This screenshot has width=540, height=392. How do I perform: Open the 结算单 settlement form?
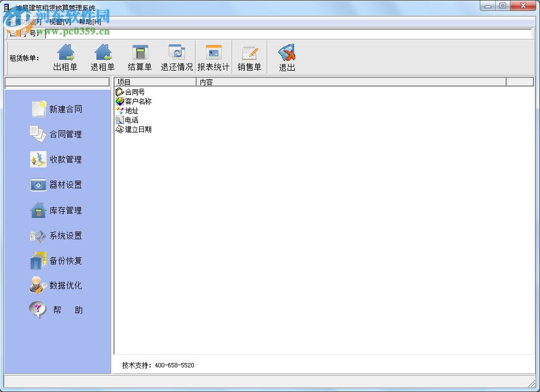[x=140, y=56]
